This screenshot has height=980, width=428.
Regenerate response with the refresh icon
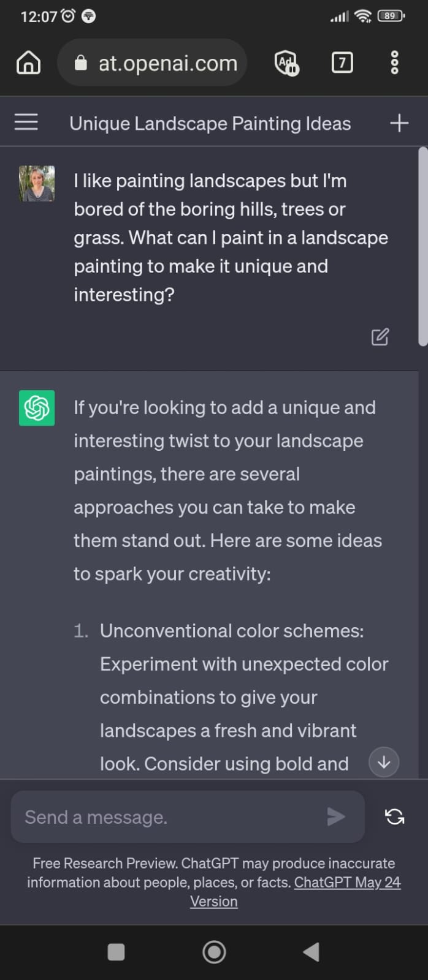[394, 816]
